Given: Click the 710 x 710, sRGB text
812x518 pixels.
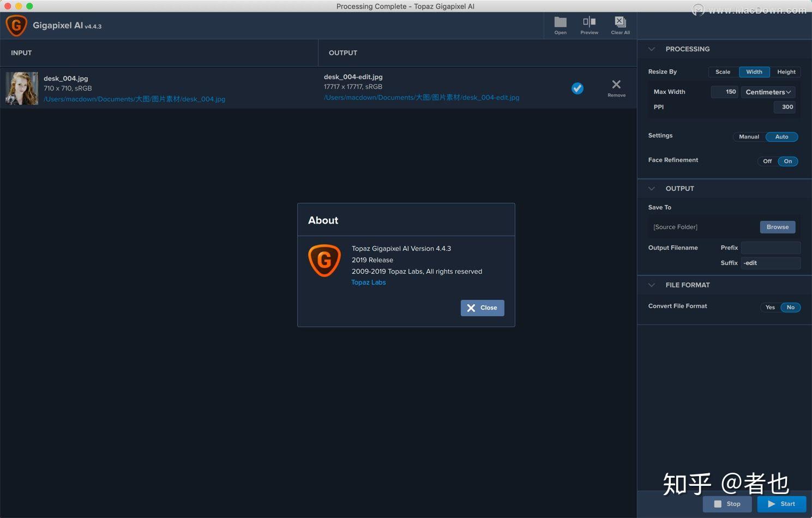Looking at the screenshot, I should 68,88.
